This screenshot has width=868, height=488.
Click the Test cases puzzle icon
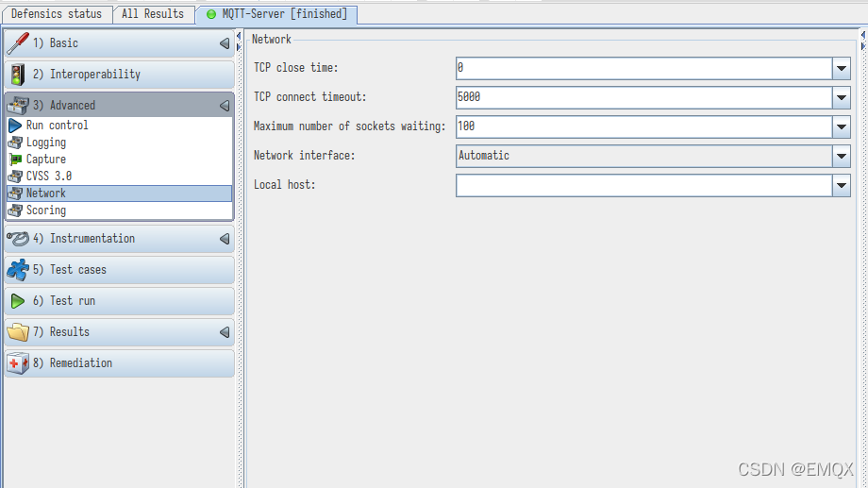(17, 270)
